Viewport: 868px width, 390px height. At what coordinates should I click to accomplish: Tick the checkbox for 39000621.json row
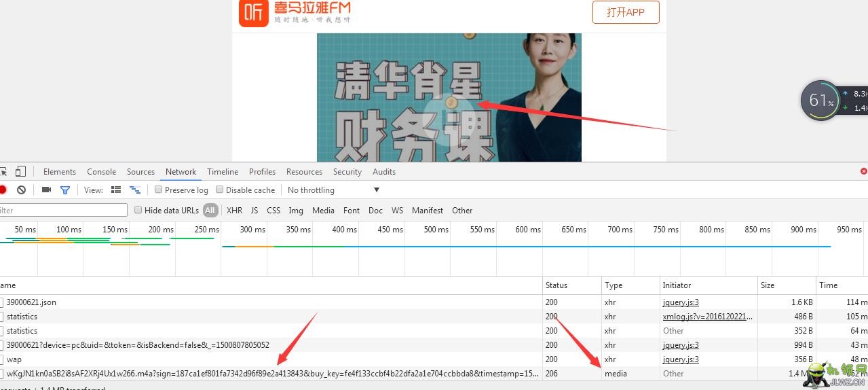point(1,302)
